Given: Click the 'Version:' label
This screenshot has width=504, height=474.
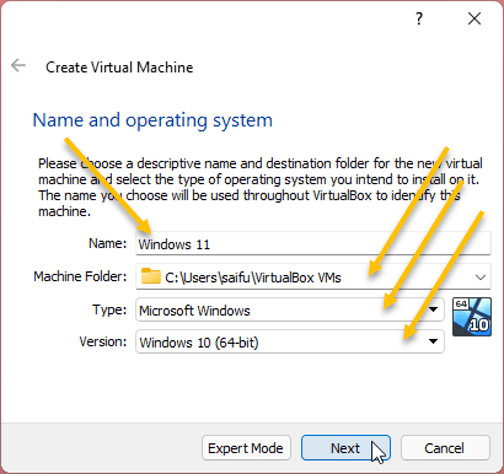Looking at the screenshot, I should [103, 342].
